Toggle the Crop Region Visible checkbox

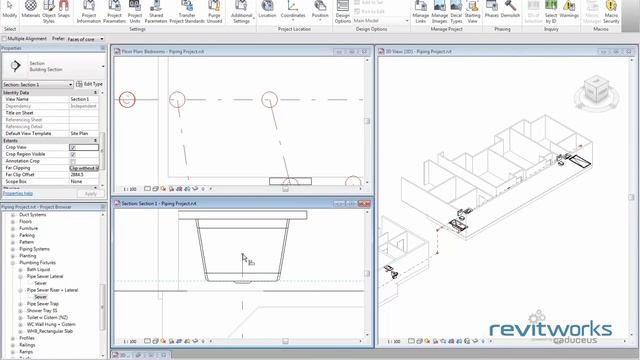pos(73,154)
